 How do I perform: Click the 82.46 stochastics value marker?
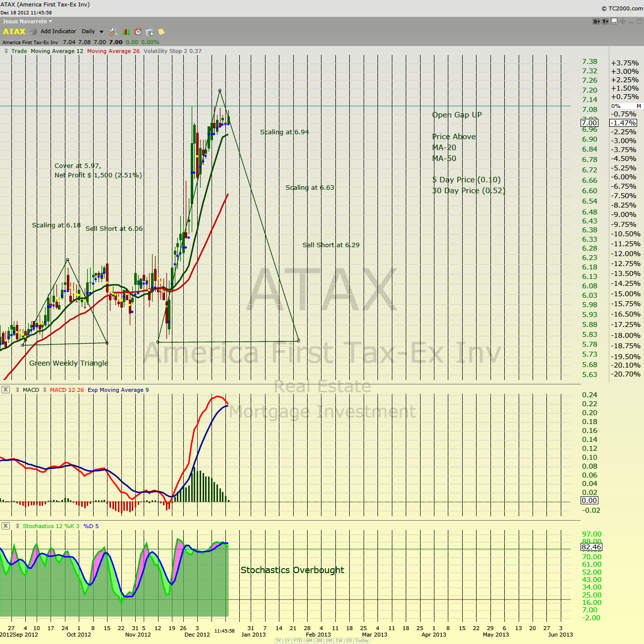click(591, 547)
